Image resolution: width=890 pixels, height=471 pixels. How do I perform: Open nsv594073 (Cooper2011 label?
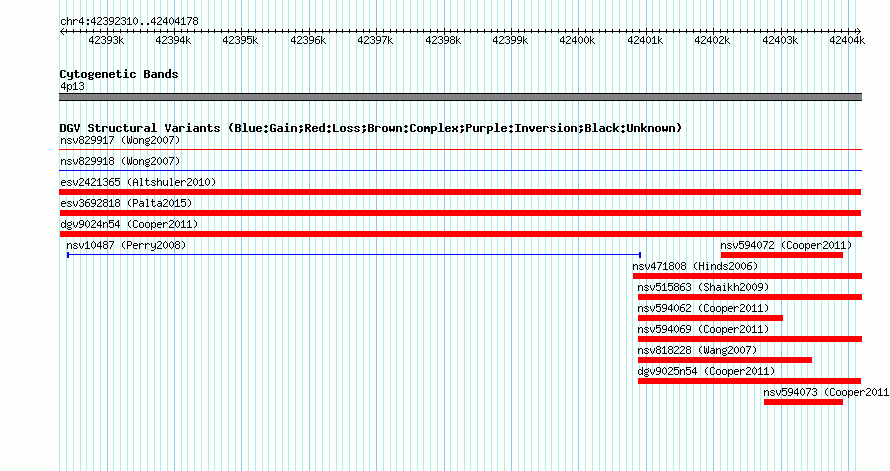tap(826, 392)
